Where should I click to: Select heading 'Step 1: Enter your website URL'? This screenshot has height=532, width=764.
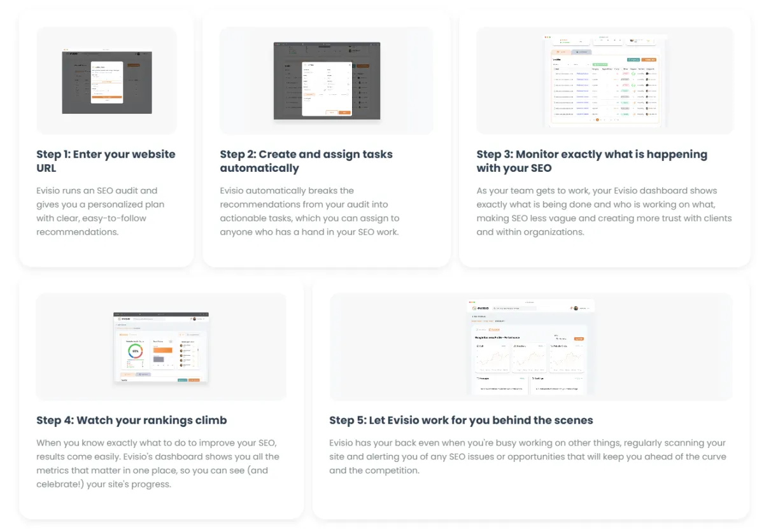pyautogui.click(x=106, y=161)
